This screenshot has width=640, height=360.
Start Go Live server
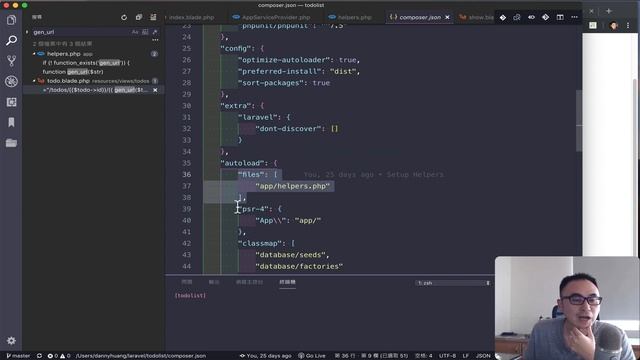[312, 356]
